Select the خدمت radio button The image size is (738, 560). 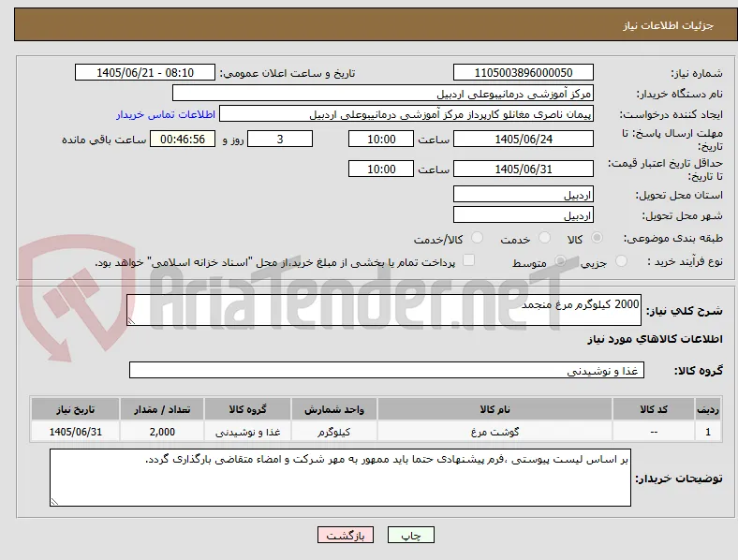(544, 238)
